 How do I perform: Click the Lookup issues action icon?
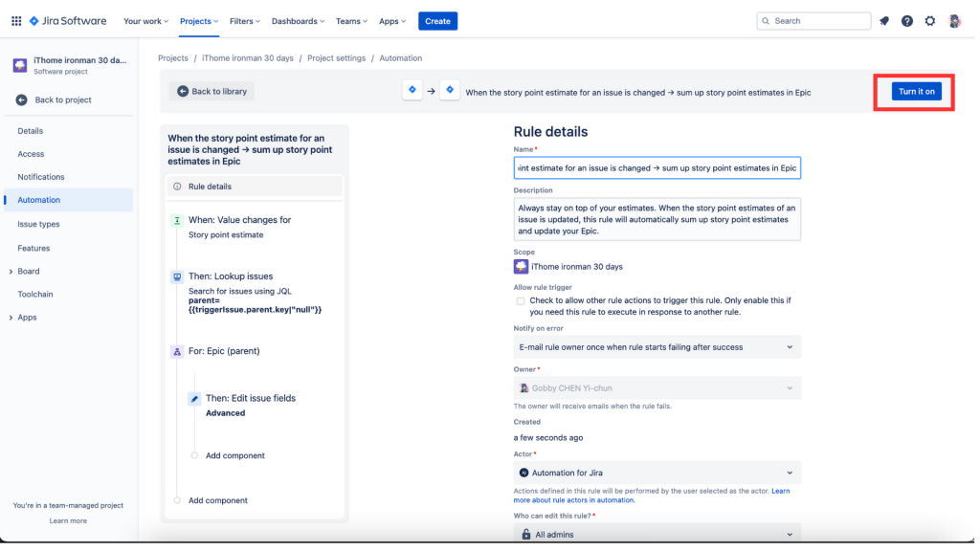click(177, 276)
